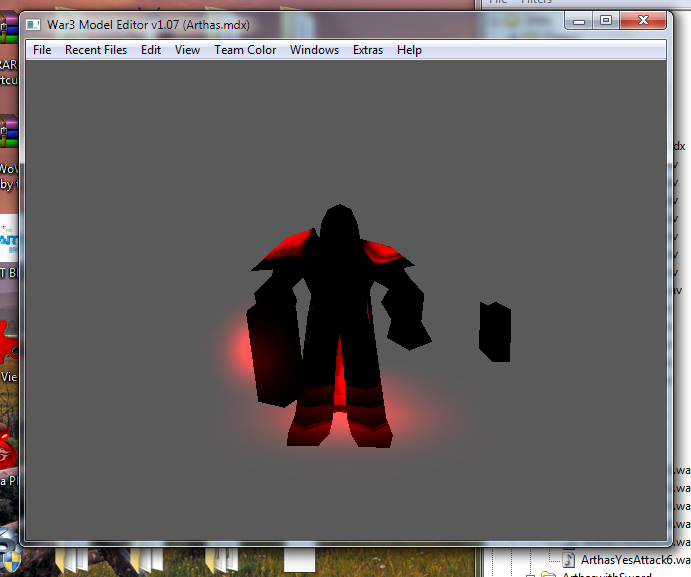Open the Team Color menu

(245, 50)
